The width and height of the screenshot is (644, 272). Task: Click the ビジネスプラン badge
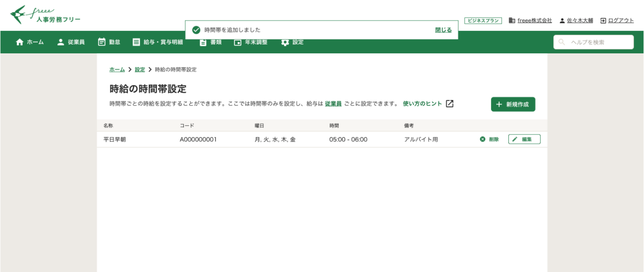pos(483,20)
